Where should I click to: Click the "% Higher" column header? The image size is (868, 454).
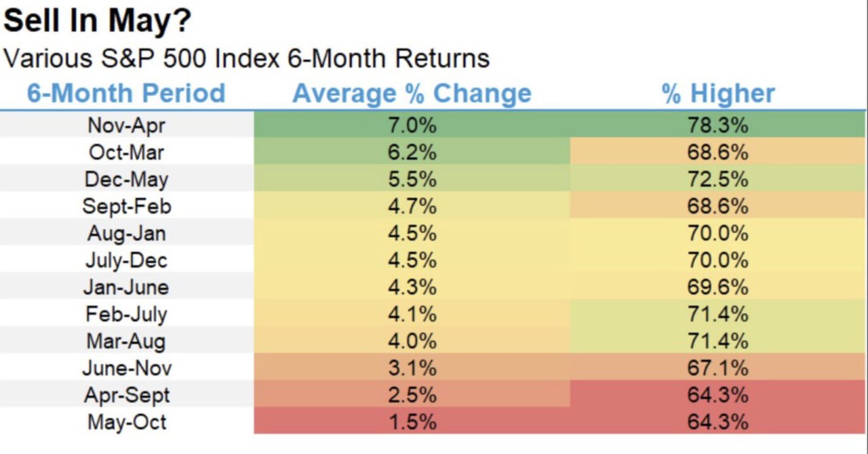pos(718,94)
